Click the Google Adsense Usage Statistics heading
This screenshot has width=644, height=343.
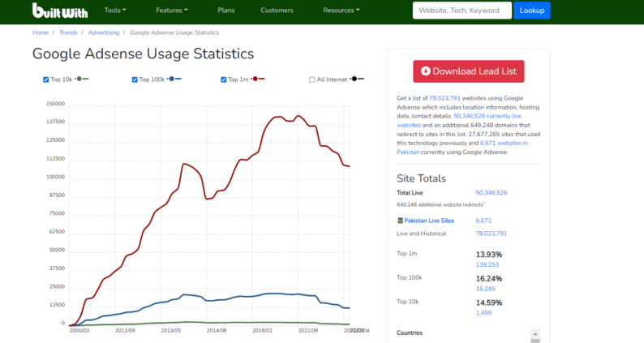pos(143,54)
